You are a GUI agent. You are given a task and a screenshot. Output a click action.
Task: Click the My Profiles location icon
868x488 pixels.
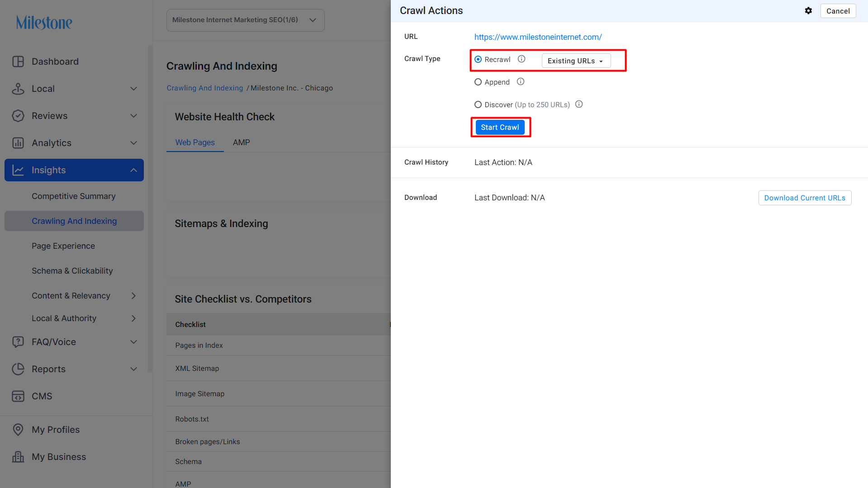[x=18, y=430]
